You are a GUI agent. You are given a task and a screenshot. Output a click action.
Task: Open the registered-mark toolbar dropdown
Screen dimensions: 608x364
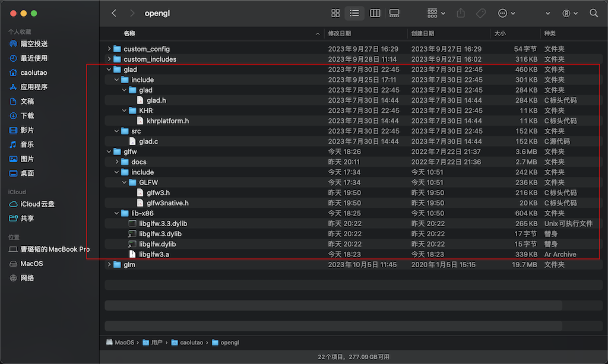(570, 13)
